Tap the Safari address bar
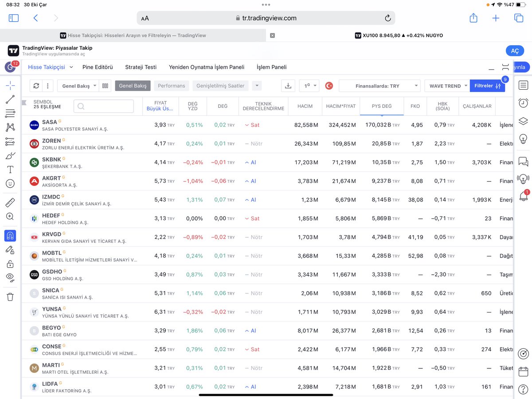Viewport: 532px width, 399px height. [x=266, y=18]
